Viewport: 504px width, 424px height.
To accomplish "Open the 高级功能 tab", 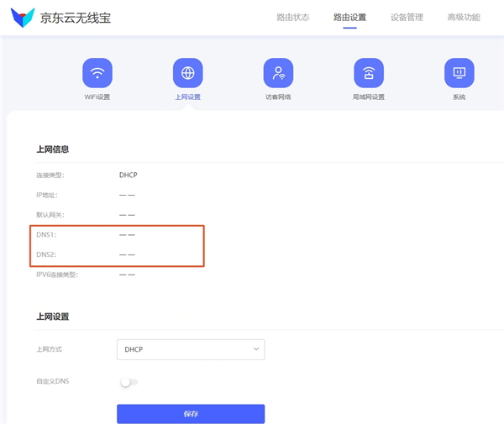I will (464, 18).
